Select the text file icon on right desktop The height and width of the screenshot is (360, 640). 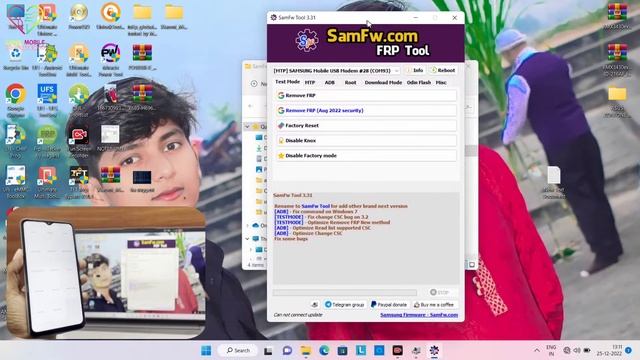pyautogui.click(x=554, y=182)
